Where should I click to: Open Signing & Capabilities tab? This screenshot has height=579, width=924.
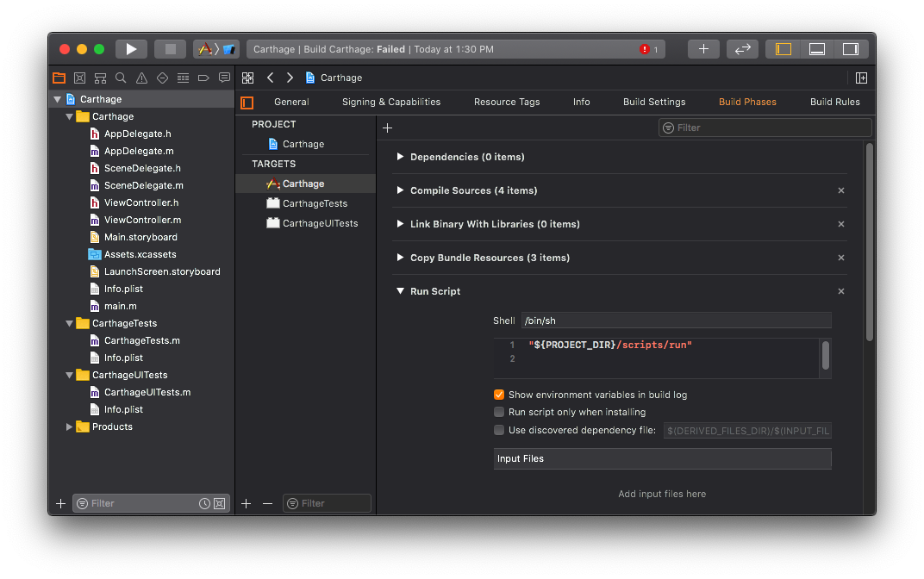391,102
